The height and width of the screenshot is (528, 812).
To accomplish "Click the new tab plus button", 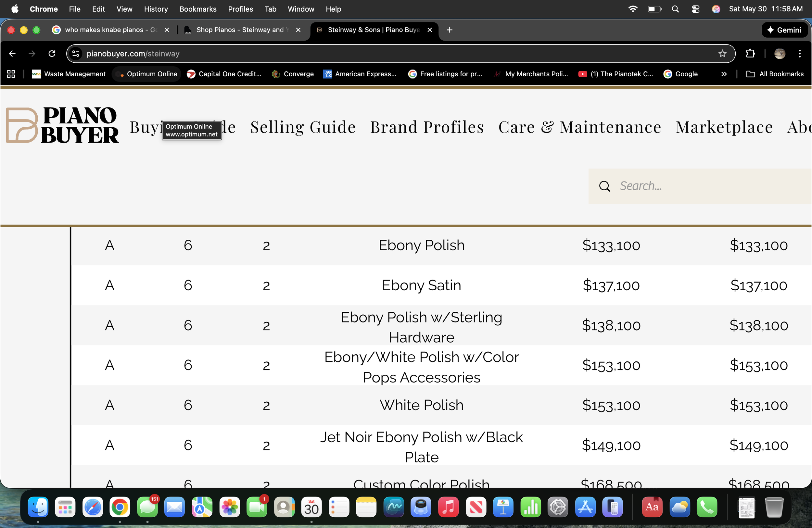I will click(449, 30).
